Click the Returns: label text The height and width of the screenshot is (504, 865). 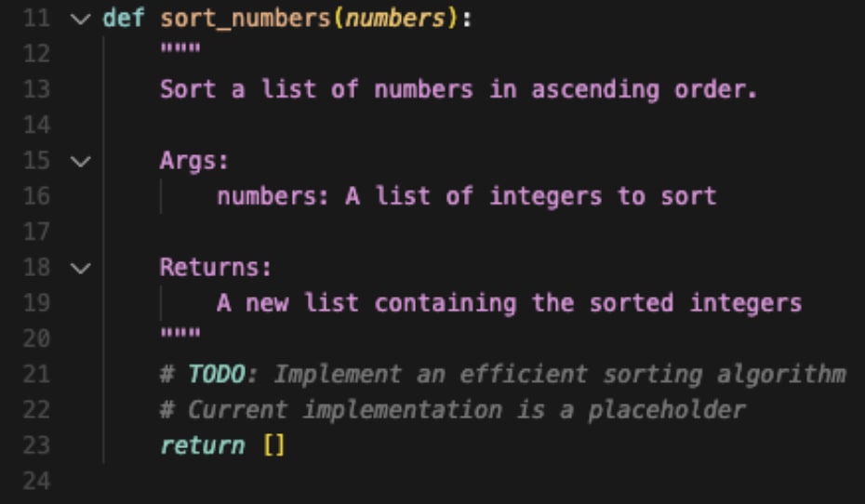coord(216,269)
